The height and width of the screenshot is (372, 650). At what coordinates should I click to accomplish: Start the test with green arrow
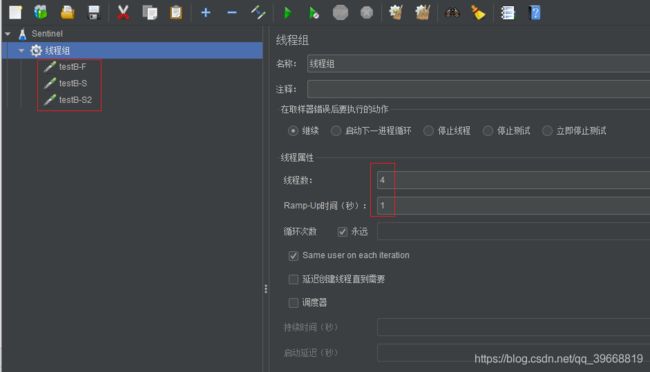pyautogui.click(x=287, y=13)
